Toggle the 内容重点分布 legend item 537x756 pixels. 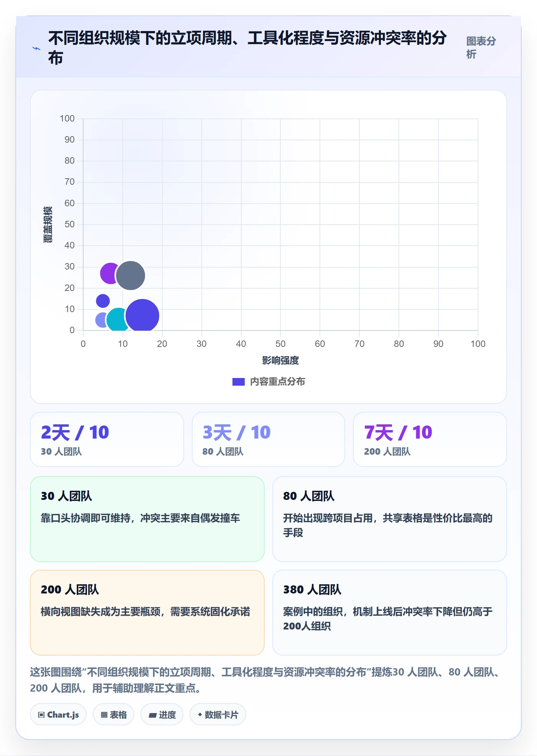[x=268, y=381]
